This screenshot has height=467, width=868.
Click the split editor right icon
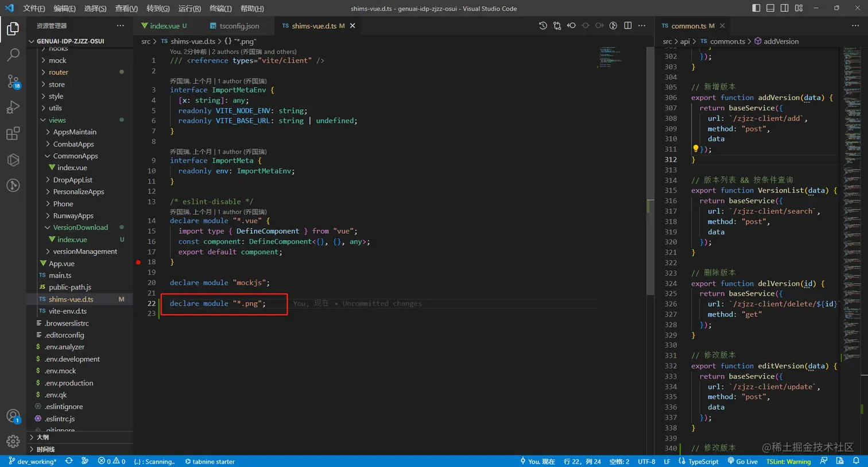[627, 26]
